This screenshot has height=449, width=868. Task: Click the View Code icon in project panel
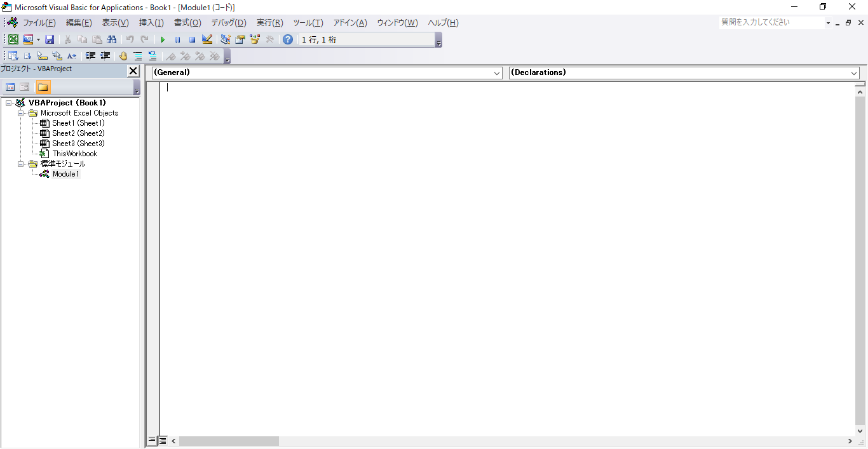click(10, 87)
